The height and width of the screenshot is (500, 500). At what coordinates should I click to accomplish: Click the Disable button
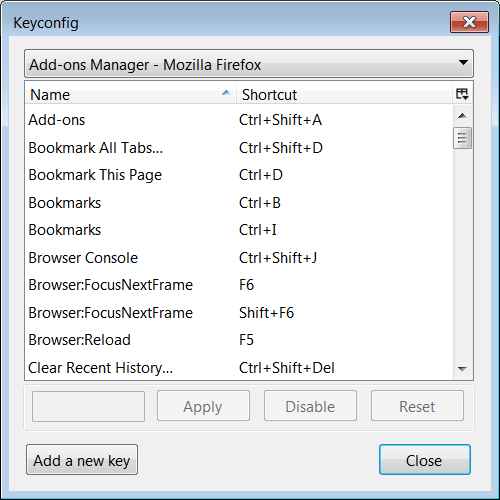click(x=310, y=406)
